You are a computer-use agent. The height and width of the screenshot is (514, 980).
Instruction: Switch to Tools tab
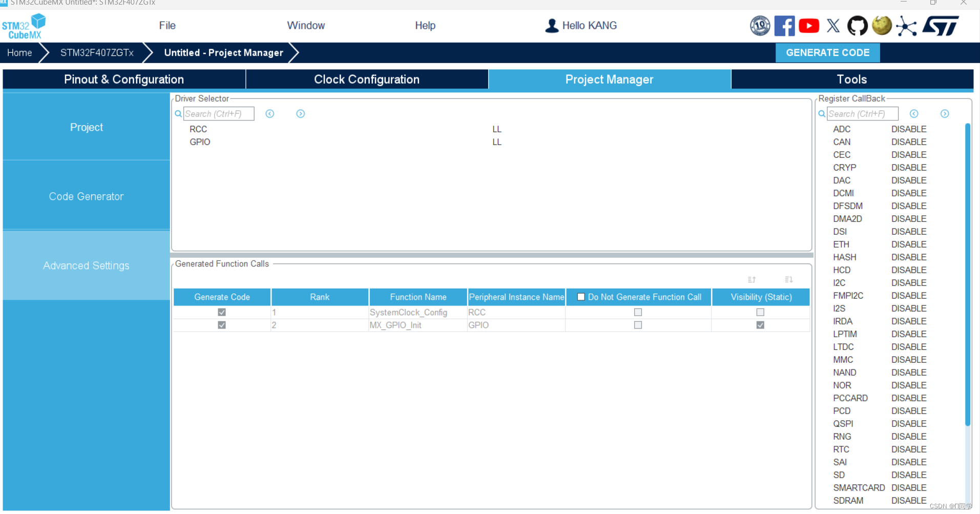pos(852,79)
